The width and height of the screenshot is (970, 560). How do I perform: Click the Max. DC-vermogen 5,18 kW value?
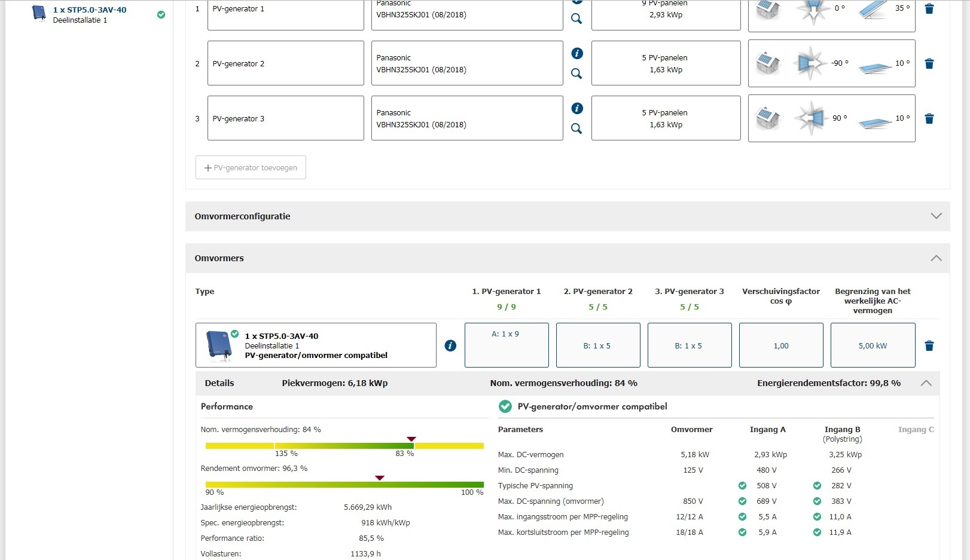point(695,455)
